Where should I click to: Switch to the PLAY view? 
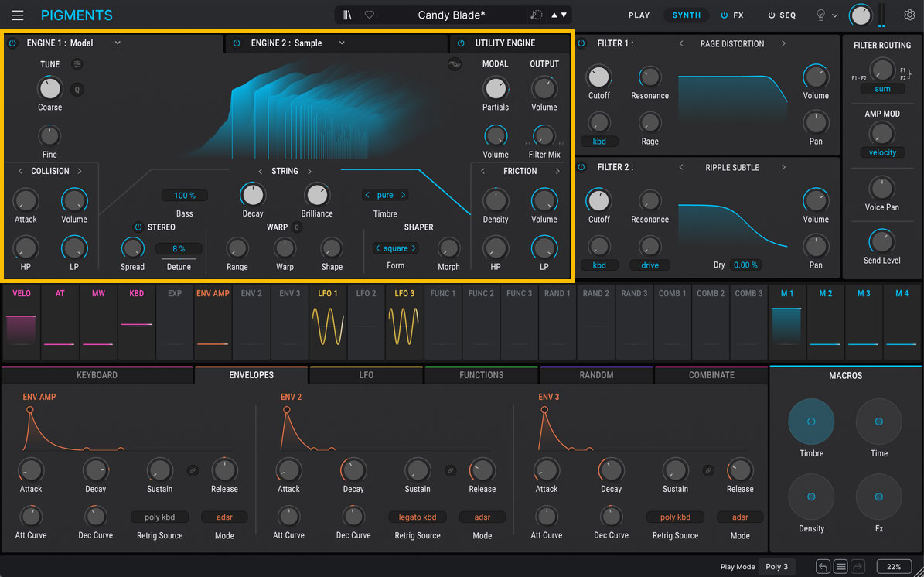[639, 15]
